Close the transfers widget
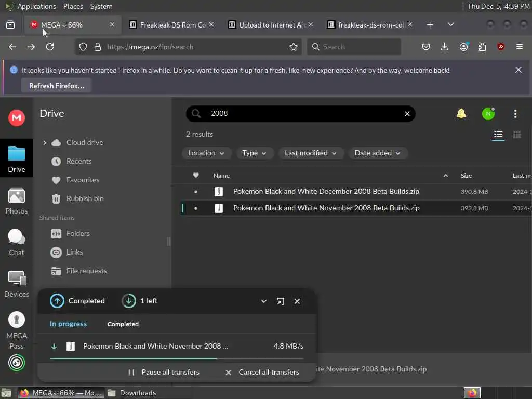Screen dimensions: 532x399 point(297,301)
